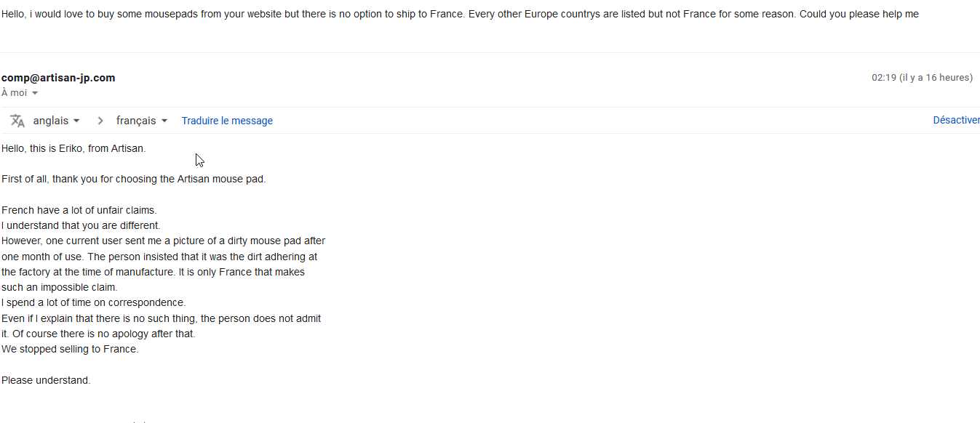980x423 pixels.
Task: Click the original mousepad shipping request text
Action: tap(460, 14)
